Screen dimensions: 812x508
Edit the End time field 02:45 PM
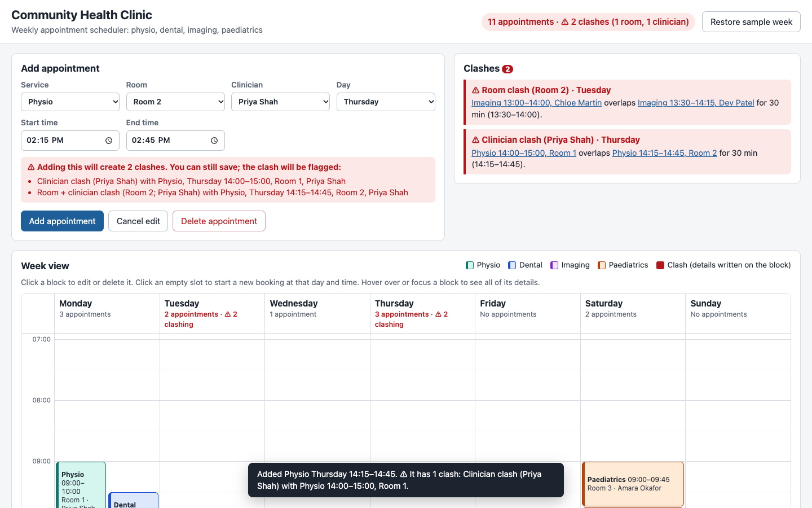coord(175,141)
